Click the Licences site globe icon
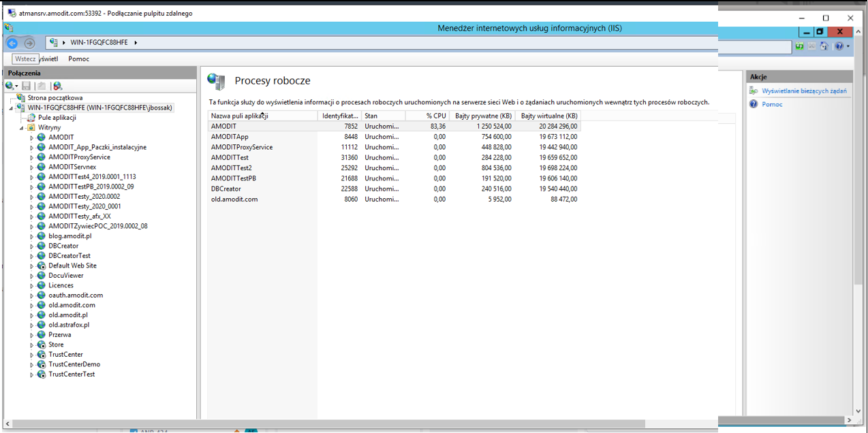This screenshot has width=868, height=433. pyautogui.click(x=42, y=285)
